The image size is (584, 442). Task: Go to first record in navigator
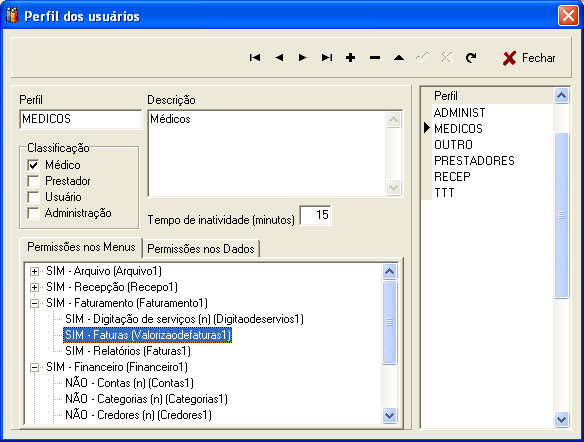[x=255, y=58]
